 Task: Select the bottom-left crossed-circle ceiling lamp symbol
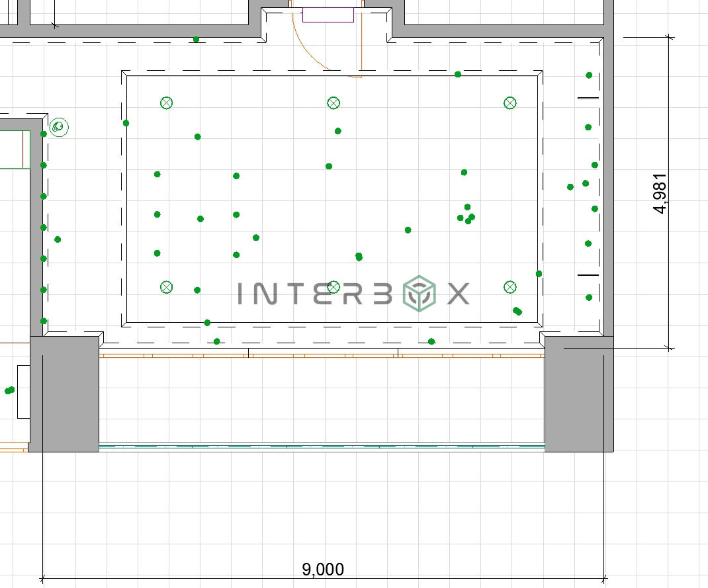[167, 287]
